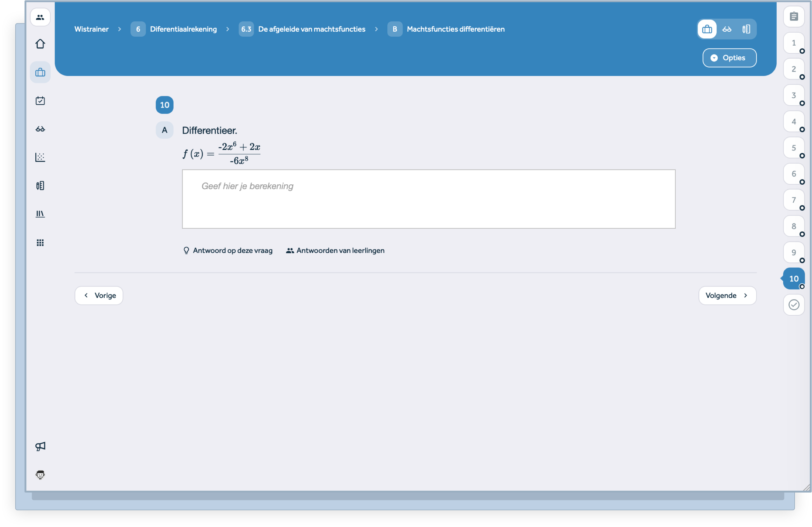Click the megaphone announcements icon

click(40, 447)
